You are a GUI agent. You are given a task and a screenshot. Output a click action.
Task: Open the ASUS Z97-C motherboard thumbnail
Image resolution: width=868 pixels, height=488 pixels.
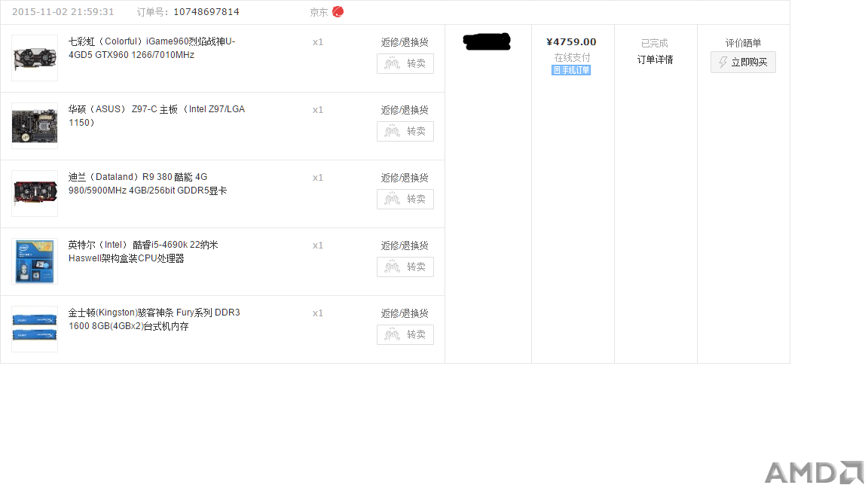click(35, 126)
